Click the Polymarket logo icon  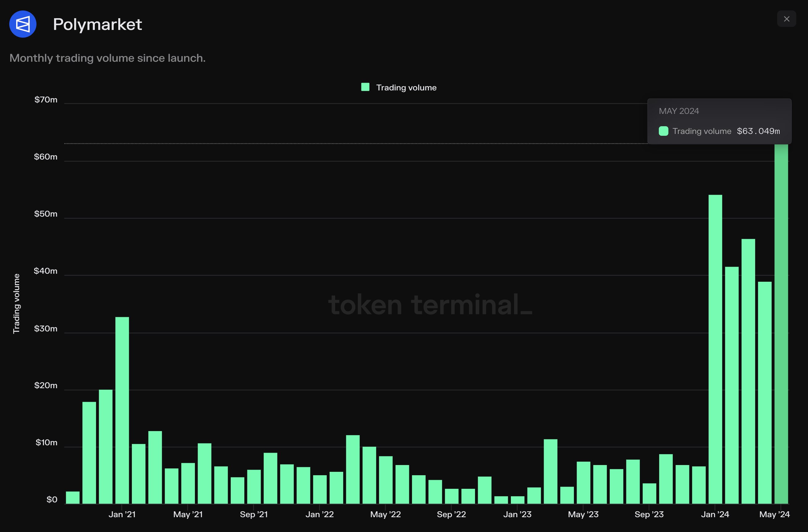[23, 24]
